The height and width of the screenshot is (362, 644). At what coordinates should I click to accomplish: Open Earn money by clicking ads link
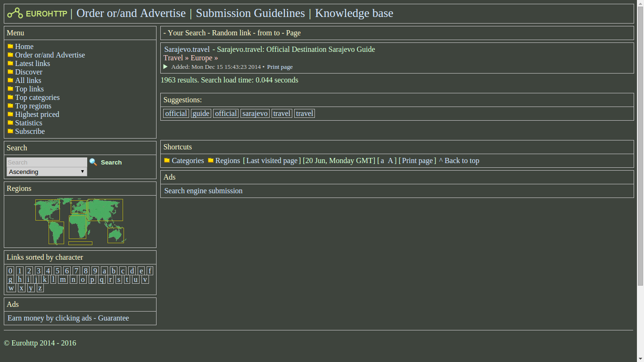pyautogui.click(x=68, y=318)
